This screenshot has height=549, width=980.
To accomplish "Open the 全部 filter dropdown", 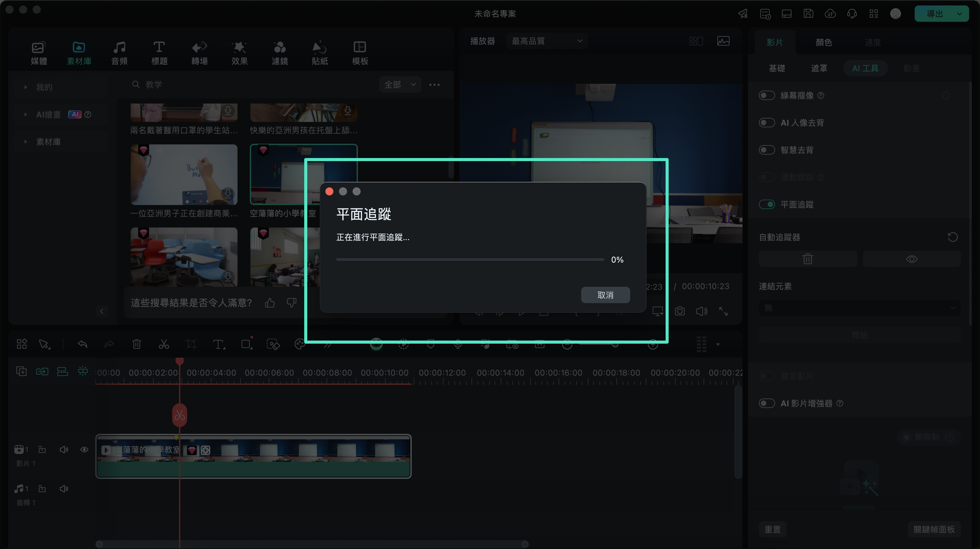I will click(399, 84).
